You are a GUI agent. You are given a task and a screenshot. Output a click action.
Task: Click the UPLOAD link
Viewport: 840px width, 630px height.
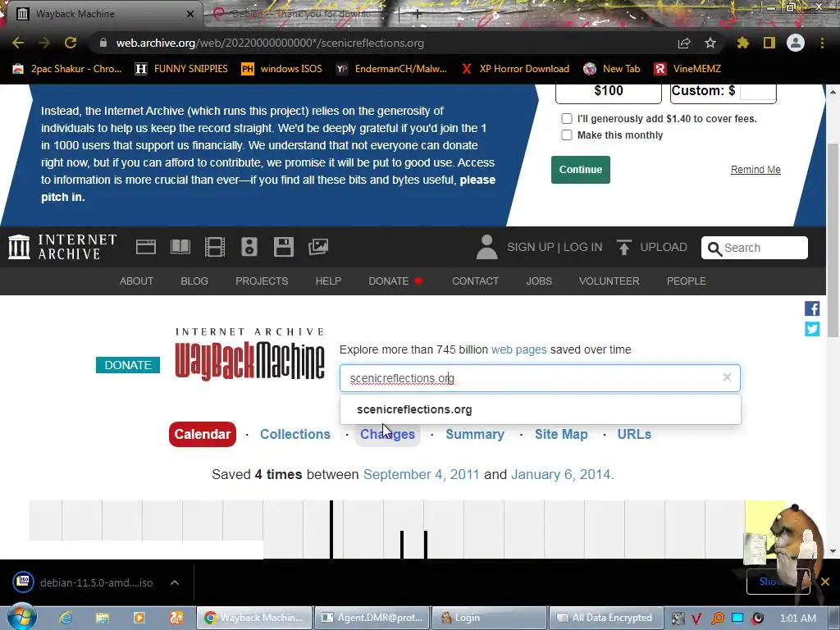click(x=663, y=247)
